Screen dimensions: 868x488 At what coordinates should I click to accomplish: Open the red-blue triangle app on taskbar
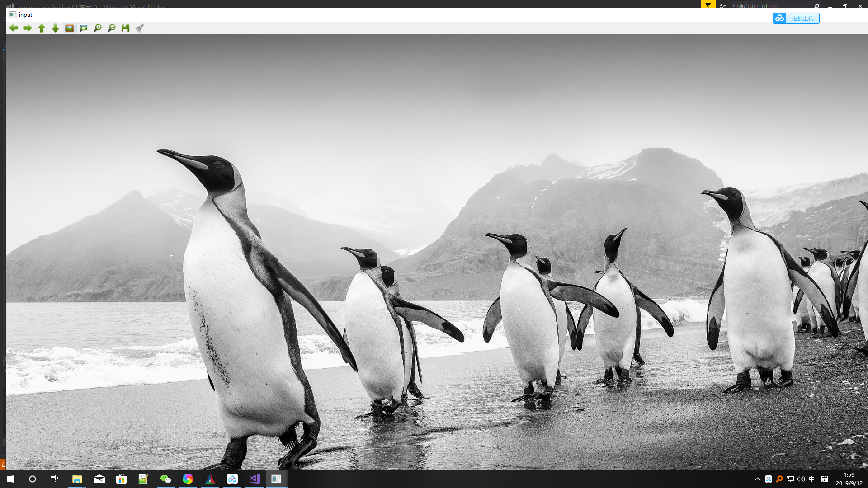tap(210, 479)
